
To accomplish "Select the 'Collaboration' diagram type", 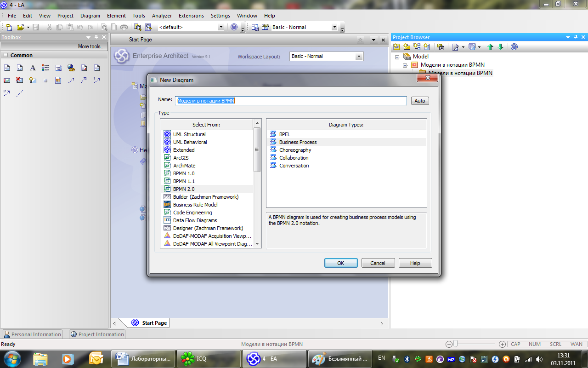I will click(x=294, y=158).
